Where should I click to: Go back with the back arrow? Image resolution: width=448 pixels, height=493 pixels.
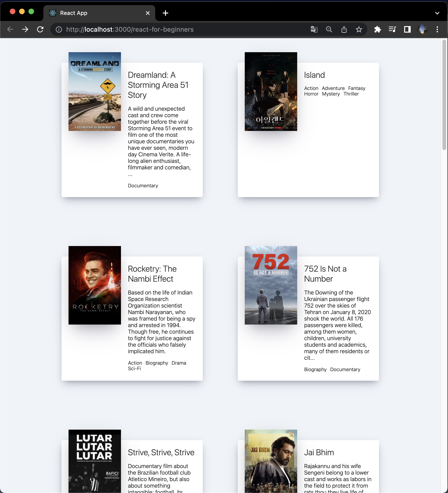click(10, 29)
